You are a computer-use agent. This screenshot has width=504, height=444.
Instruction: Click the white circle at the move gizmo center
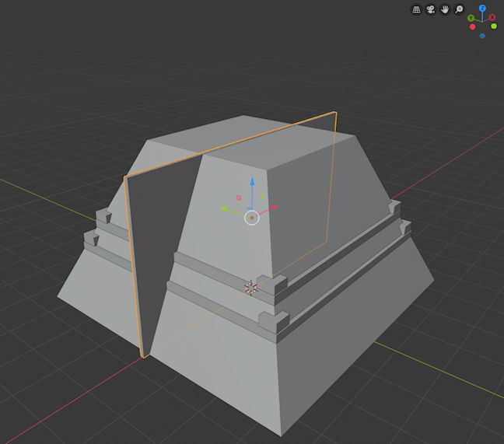click(x=251, y=218)
